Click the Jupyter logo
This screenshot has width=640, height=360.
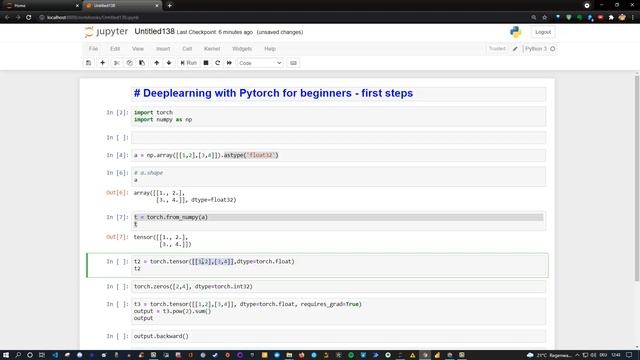pos(106,32)
